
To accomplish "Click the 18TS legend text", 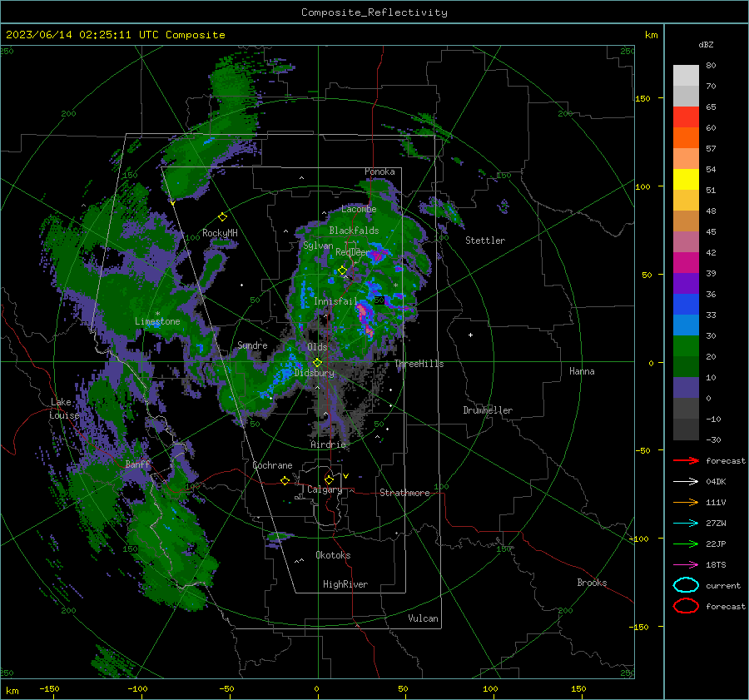I will pyautogui.click(x=716, y=565).
